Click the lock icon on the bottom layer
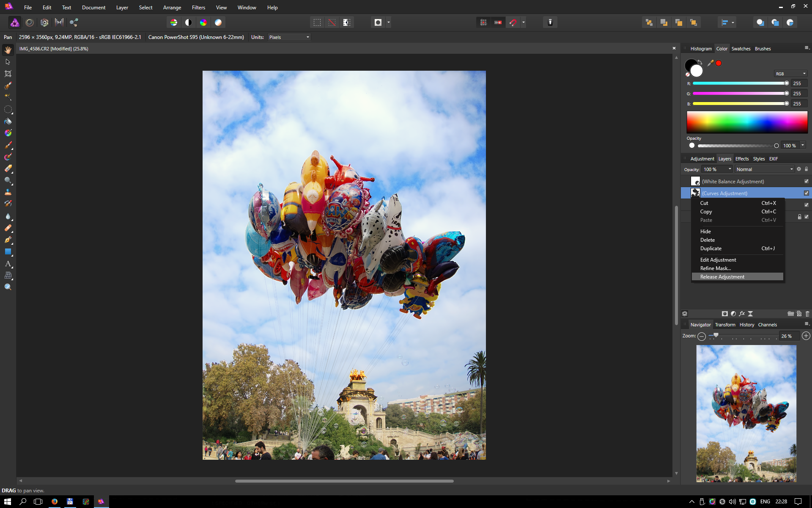812x508 pixels. tap(799, 217)
